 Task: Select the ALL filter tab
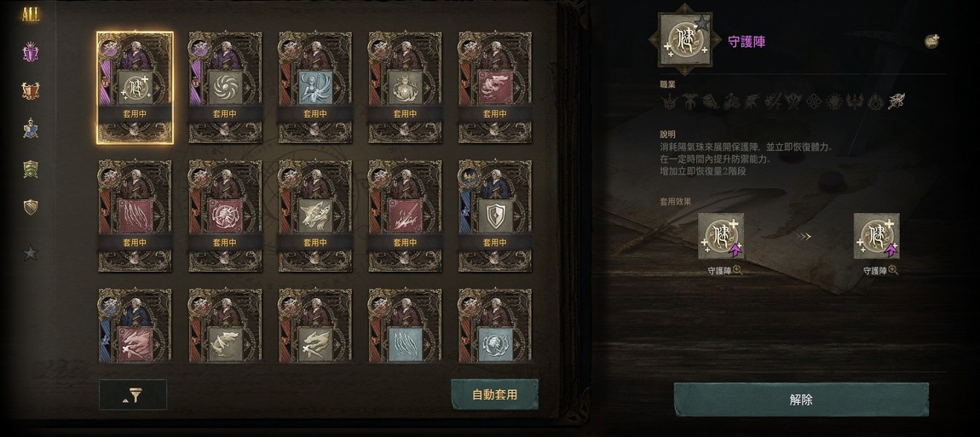30,15
